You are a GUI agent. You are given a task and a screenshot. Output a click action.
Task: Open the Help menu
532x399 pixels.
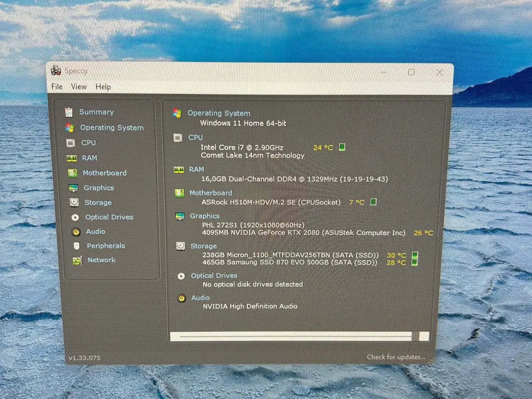[103, 86]
